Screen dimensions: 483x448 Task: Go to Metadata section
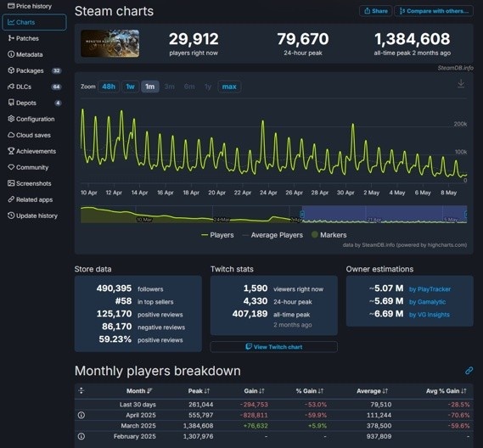25,54
